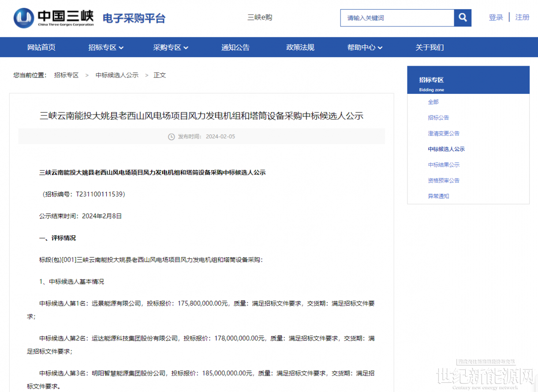The height and width of the screenshot is (392, 538).
Task: Select 中标候选人公示 in the sidebar
Action: (x=446, y=149)
